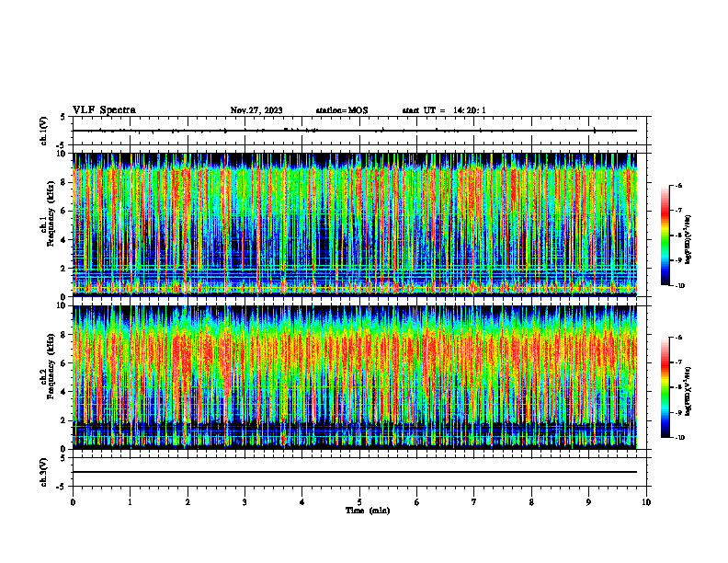Click the time axis tick label "8"
Image resolution: width=728 pixels, height=563 pixels.
click(x=531, y=502)
